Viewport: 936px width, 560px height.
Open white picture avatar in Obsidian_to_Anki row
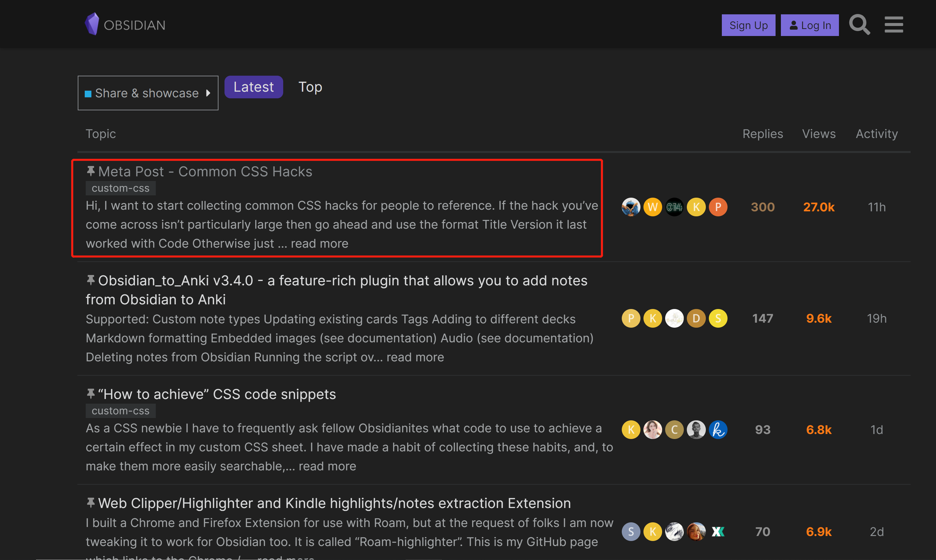coord(674,318)
